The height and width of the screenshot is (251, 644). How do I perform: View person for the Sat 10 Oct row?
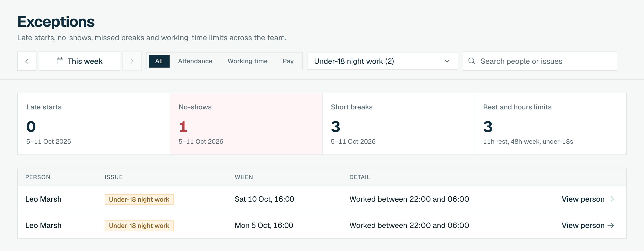click(x=588, y=199)
